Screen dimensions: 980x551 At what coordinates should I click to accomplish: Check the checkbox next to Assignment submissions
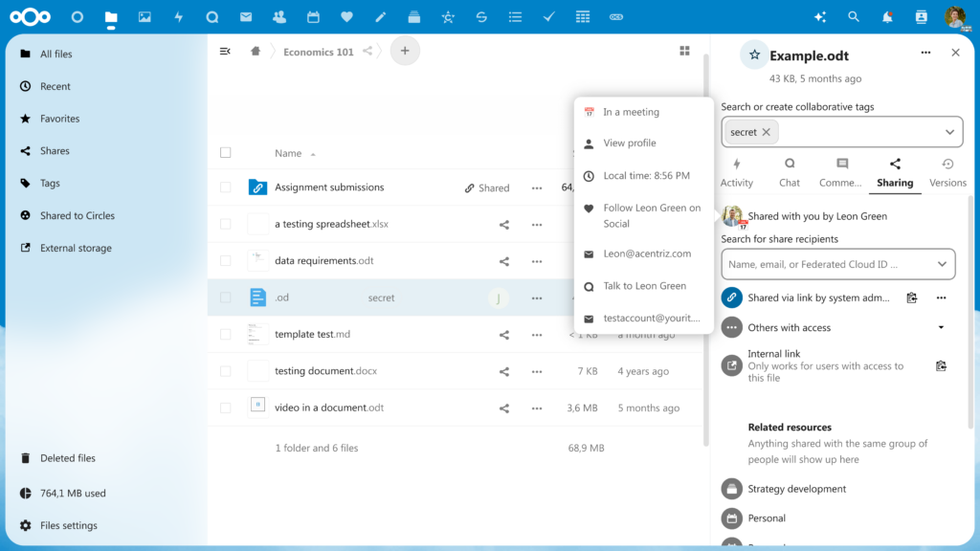(x=225, y=187)
